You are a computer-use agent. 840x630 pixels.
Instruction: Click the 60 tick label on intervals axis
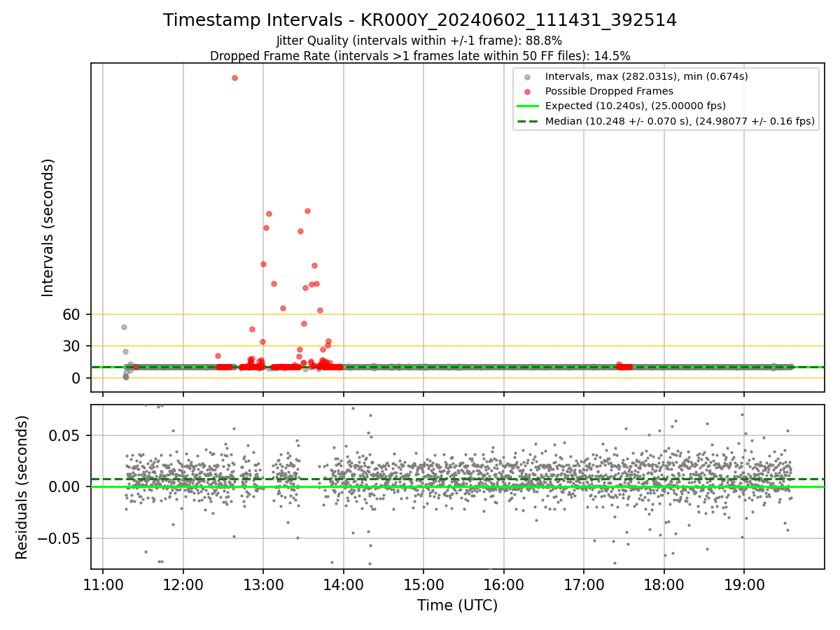72,315
